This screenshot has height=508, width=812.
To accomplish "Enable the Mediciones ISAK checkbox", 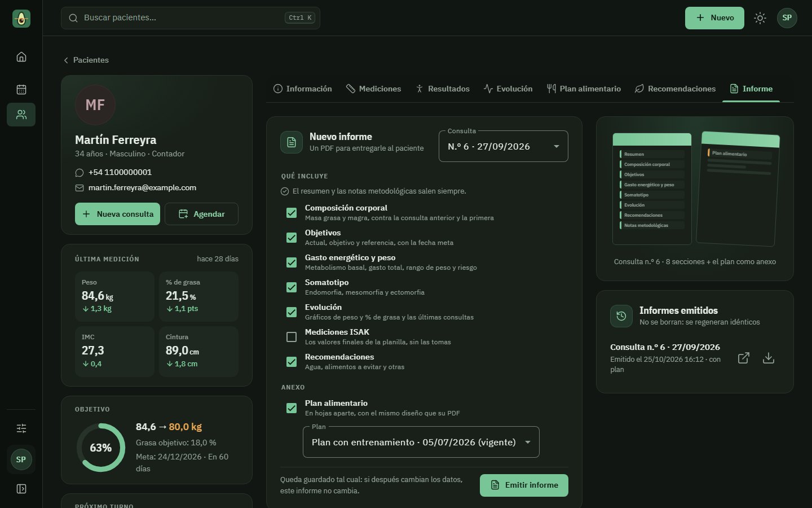I will pos(292,337).
